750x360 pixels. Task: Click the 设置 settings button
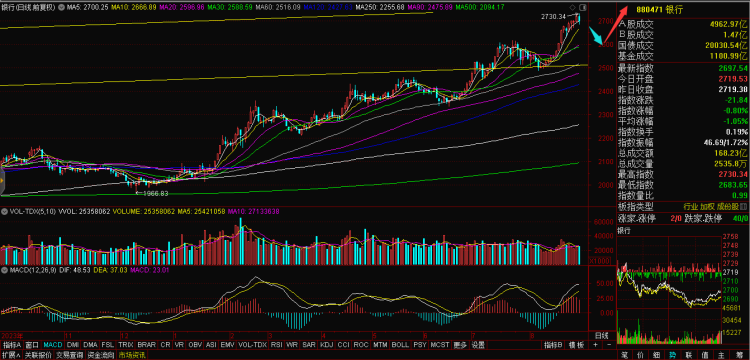(x=478, y=345)
